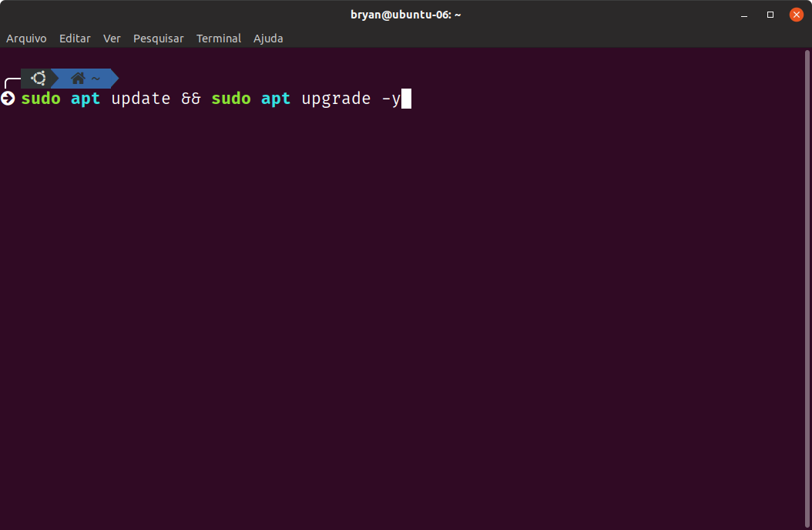The height and width of the screenshot is (530, 812).
Task: Click the '&&' operator in command
Action: (191, 99)
